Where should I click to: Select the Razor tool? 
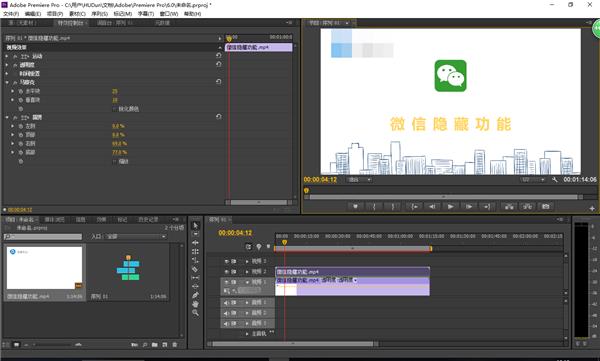click(x=196, y=269)
